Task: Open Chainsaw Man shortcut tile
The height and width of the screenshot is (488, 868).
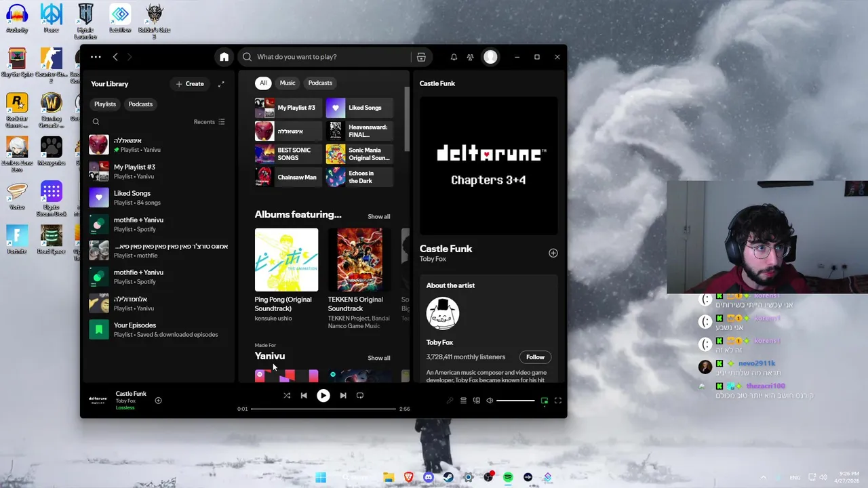Action: click(288, 178)
